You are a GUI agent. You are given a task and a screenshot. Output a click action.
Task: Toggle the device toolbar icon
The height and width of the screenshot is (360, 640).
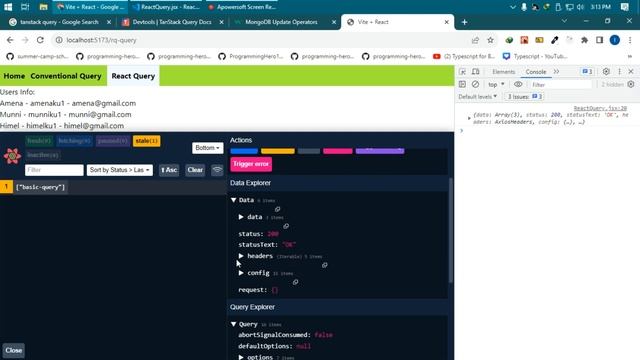(476, 71)
